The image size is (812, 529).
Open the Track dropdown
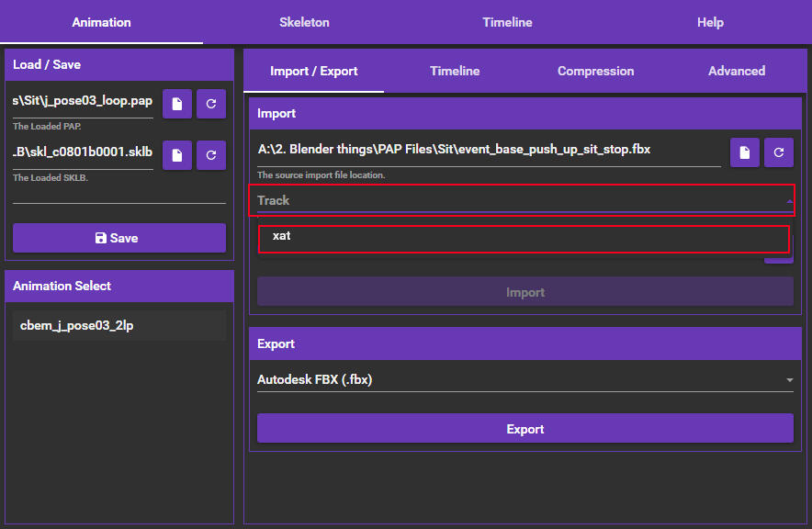click(x=521, y=200)
